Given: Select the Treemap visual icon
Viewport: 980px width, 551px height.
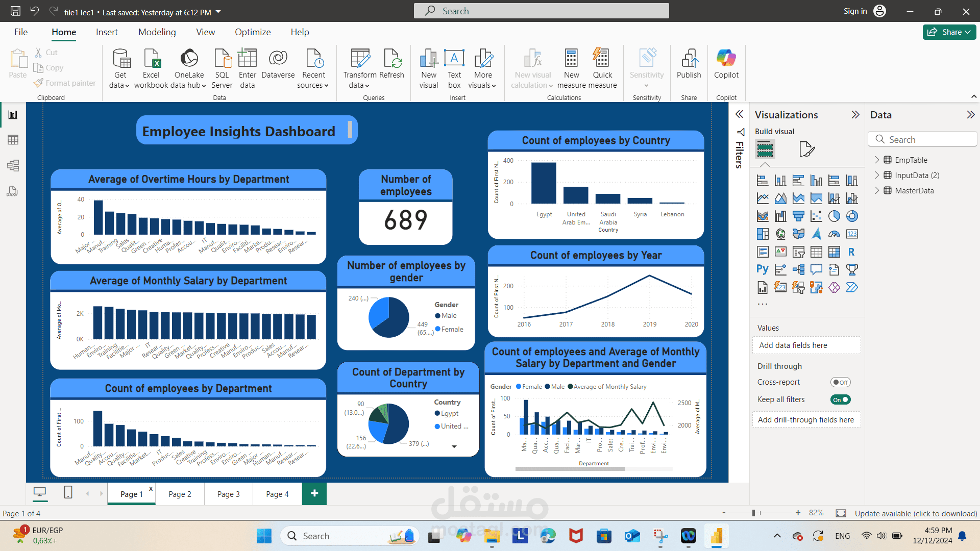Looking at the screenshot, I should coord(763,234).
